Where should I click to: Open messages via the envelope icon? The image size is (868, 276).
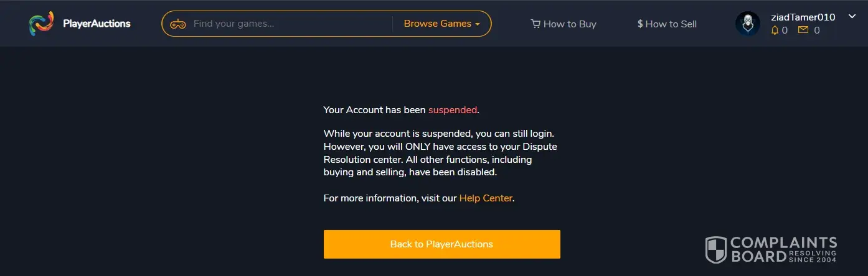tap(803, 30)
